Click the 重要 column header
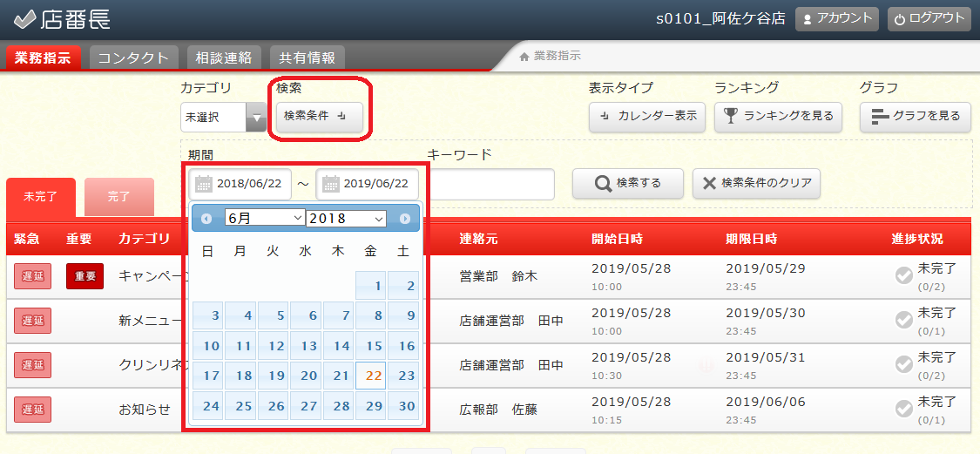980x454 pixels. pos(78,238)
